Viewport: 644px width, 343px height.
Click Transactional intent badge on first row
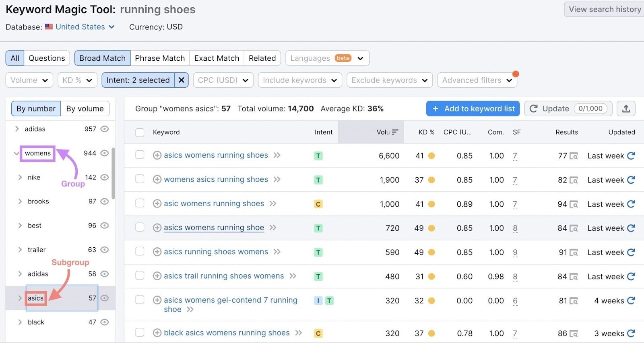click(318, 156)
